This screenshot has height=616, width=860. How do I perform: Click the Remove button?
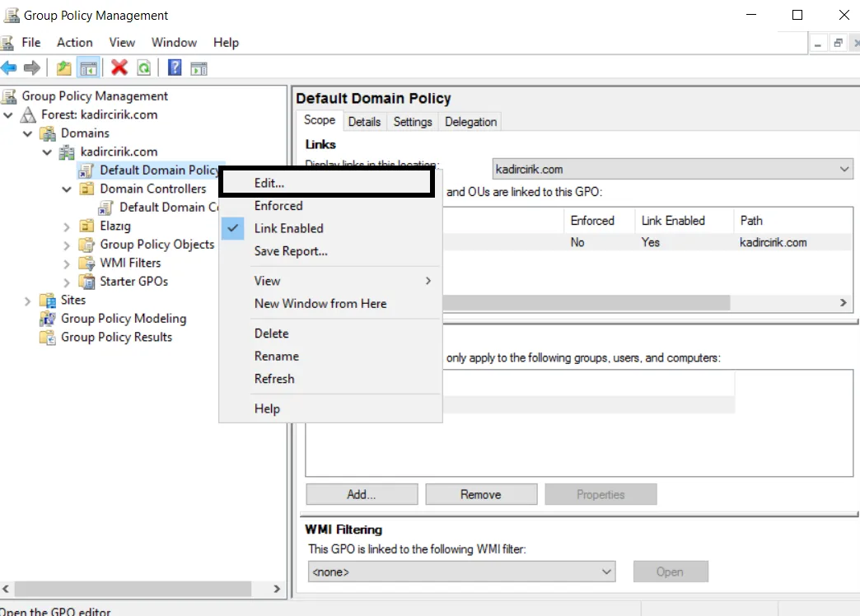pyautogui.click(x=481, y=494)
